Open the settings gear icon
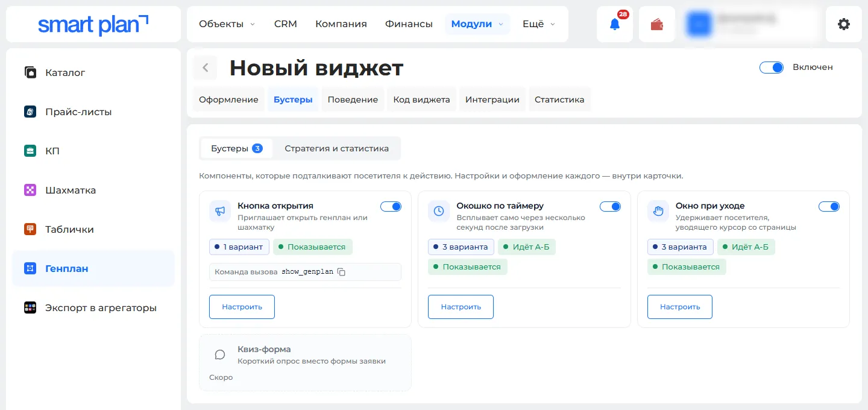This screenshot has height=410, width=868. click(844, 24)
